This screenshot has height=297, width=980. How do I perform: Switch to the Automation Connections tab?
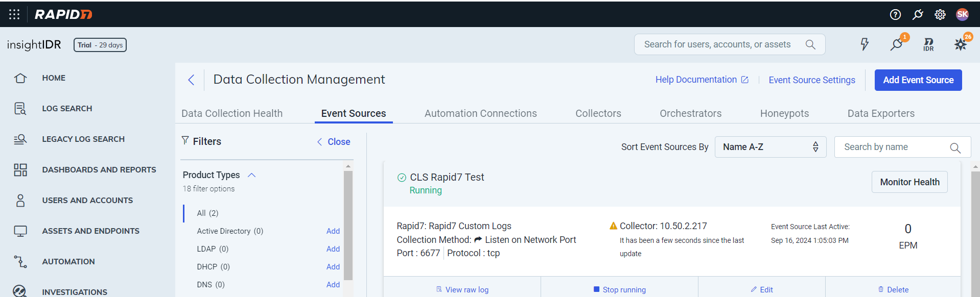click(x=480, y=113)
